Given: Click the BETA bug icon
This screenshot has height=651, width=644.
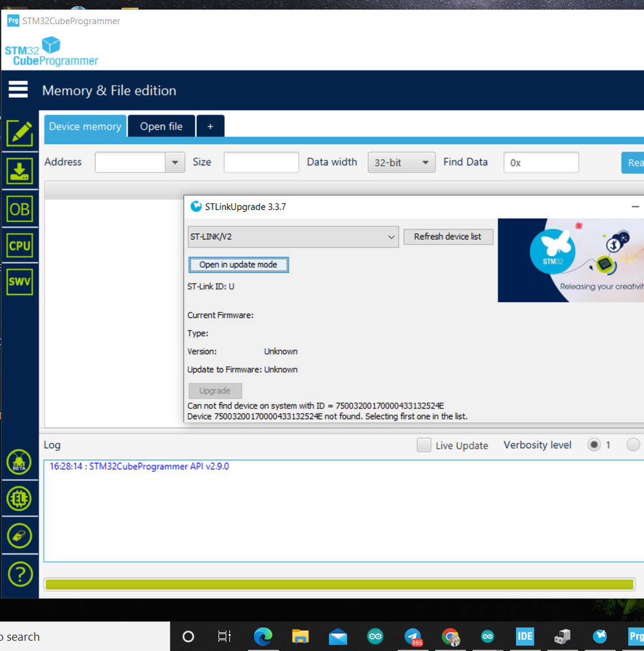Looking at the screenshot, I should pyautogui.click(x=19, y=461).
